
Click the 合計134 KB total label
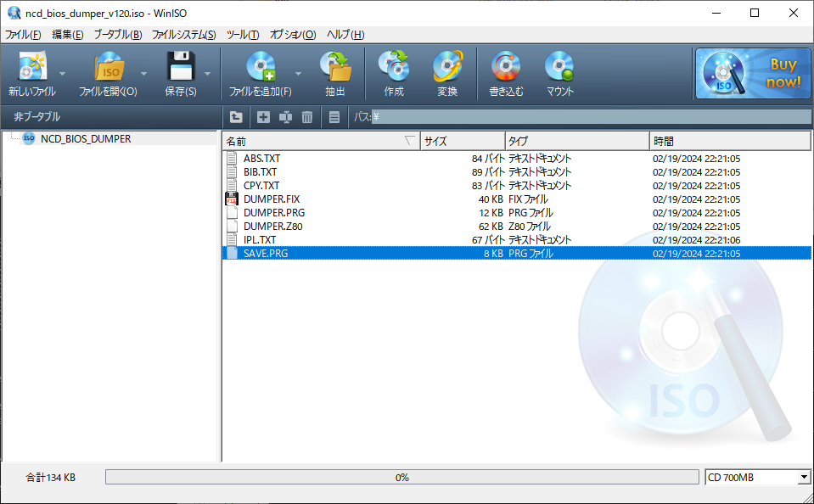click(51, 478)
